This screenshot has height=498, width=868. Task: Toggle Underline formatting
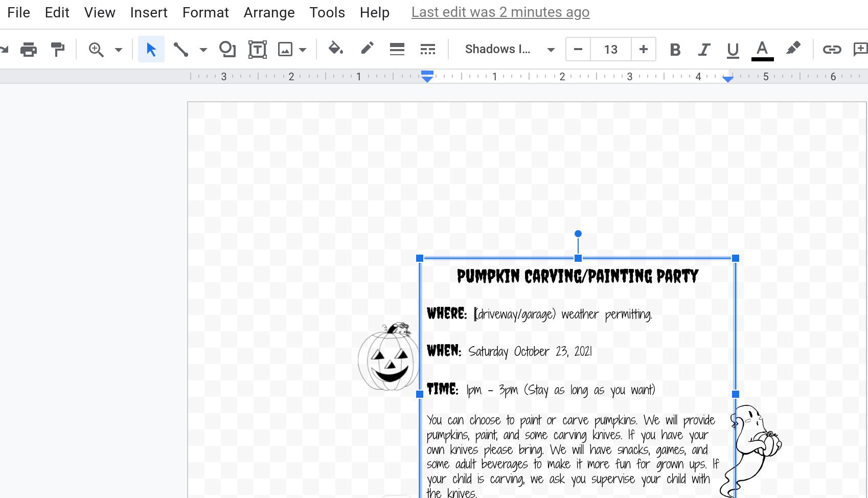coord(733,50)
